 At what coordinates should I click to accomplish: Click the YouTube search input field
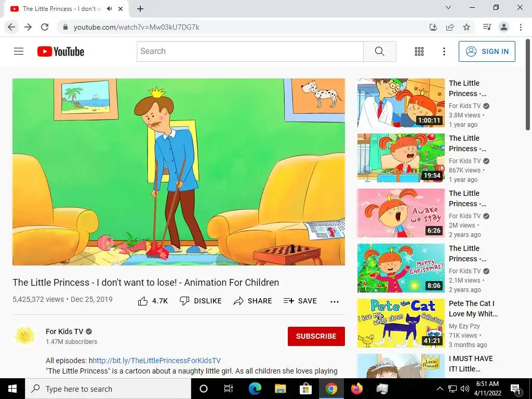pos(250,51)
